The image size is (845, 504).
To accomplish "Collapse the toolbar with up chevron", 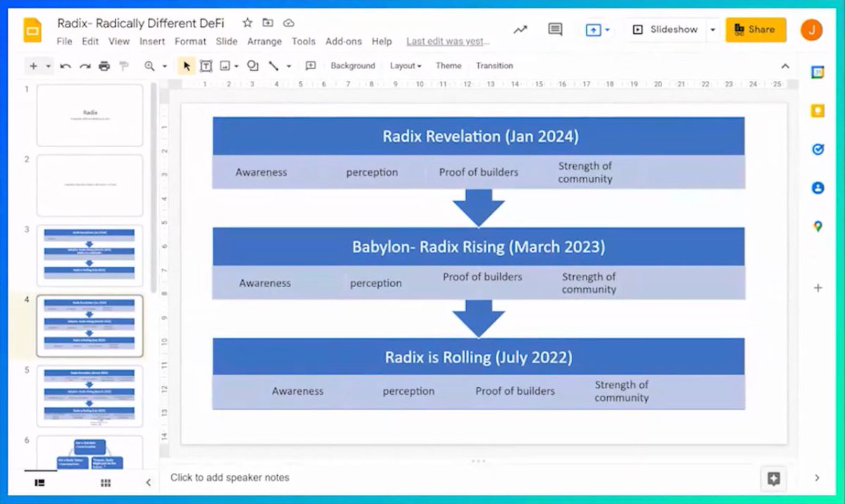I will click(x=785, y=66).
